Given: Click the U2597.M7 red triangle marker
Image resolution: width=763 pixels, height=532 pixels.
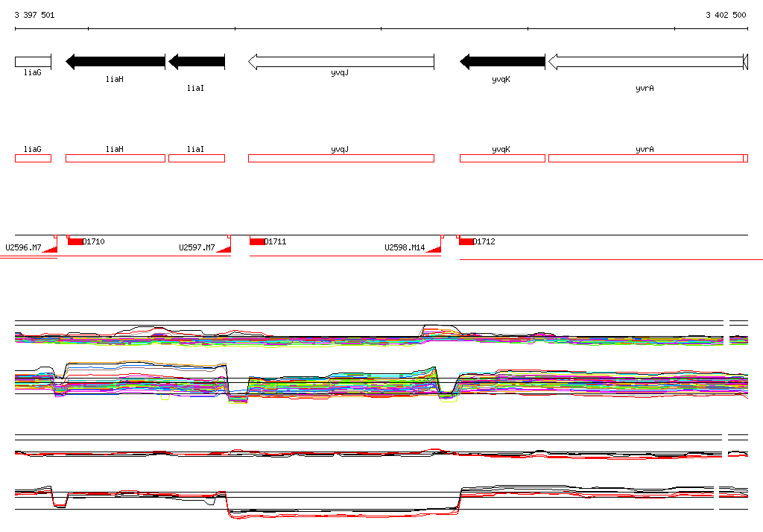Looking at the screenshot, I should pos(224,249).
